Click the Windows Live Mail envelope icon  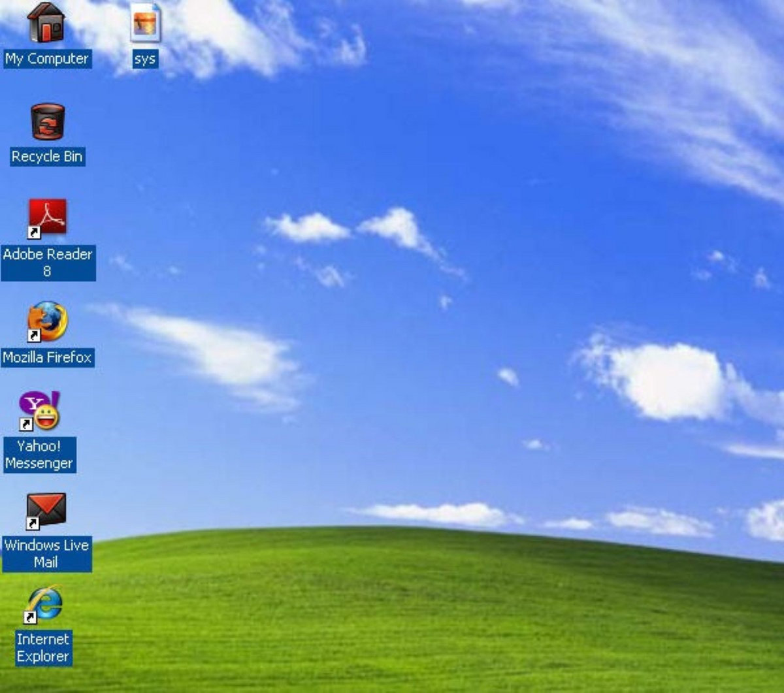(46, 511)
